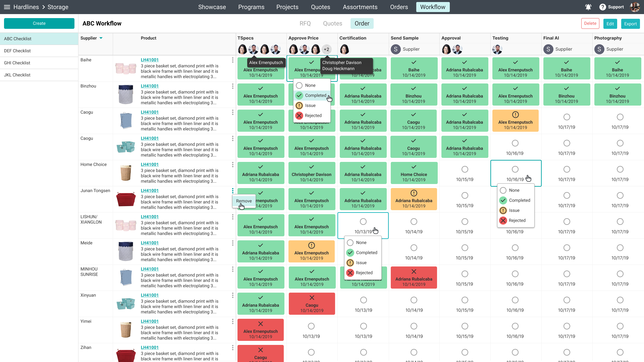
Task: Click the Supplier avatar under Send Sample
Action: tap(395, 49)
